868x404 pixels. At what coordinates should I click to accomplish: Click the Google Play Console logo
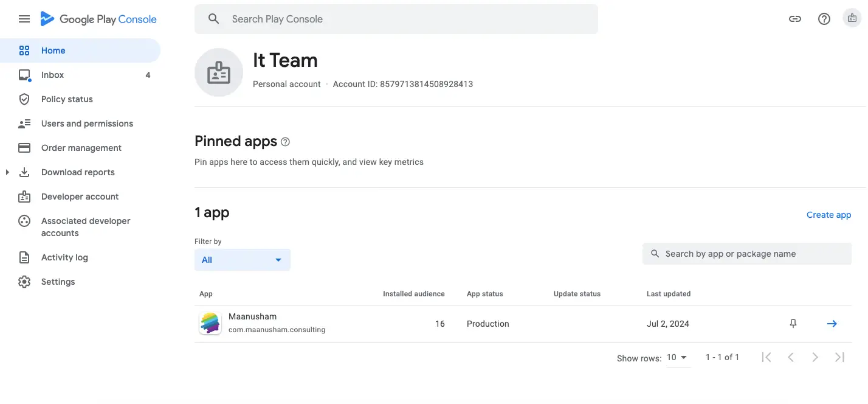pyautogui.click(x=98, y=19)
